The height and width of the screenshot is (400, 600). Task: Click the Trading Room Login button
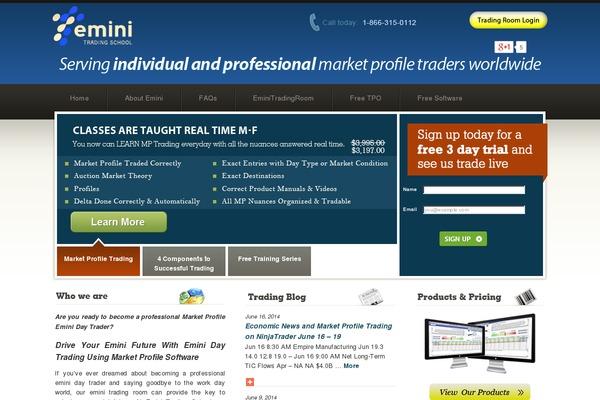508,20
